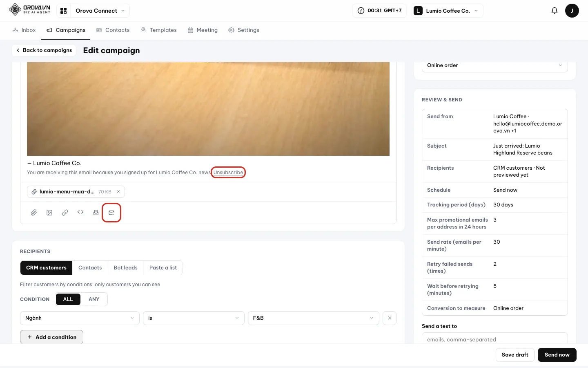Set condition match to ALL

pyautogui.click(x=68, y=299)
